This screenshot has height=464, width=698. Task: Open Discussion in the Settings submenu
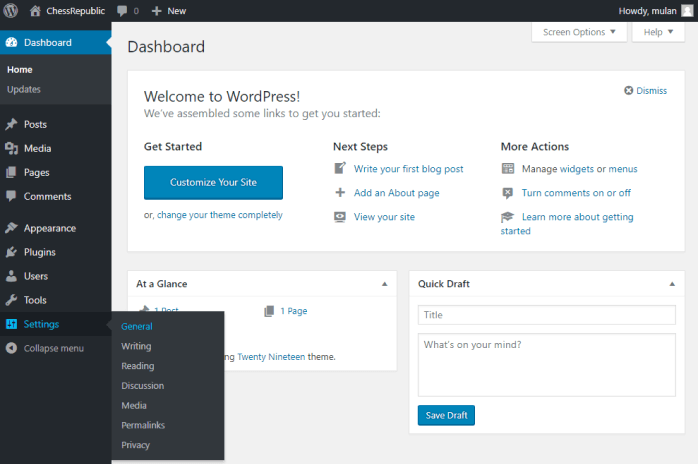tap(142, 386)
